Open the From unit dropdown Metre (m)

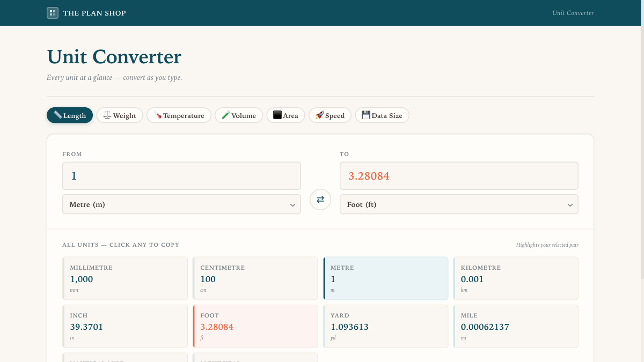tap(181, 204)
